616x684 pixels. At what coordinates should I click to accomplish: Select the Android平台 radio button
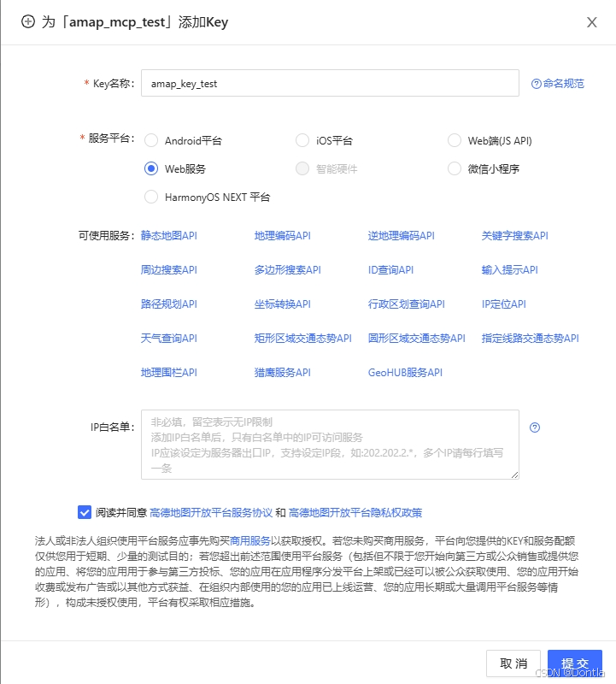tap(151, 140)
